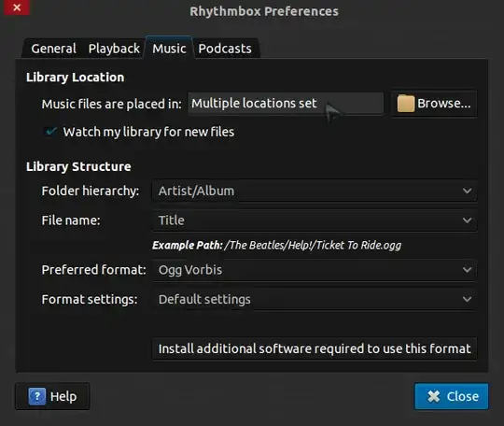Click the Library Structure heading
504x426 pixels.
[78, 166]
